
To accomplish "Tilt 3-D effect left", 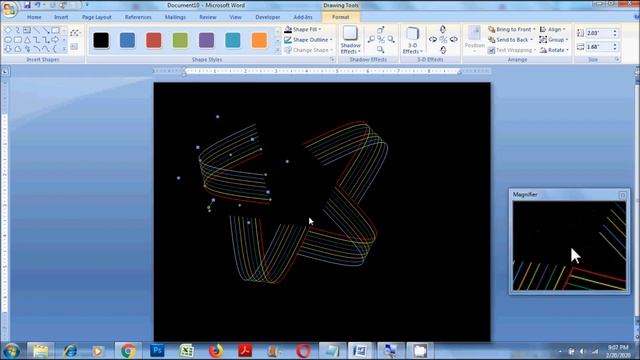I will click(433, 40).
